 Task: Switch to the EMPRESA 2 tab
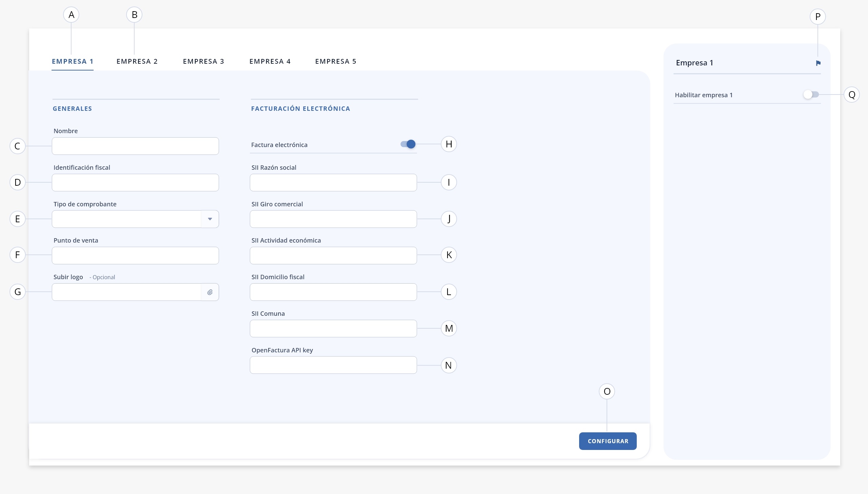point(137,61)
